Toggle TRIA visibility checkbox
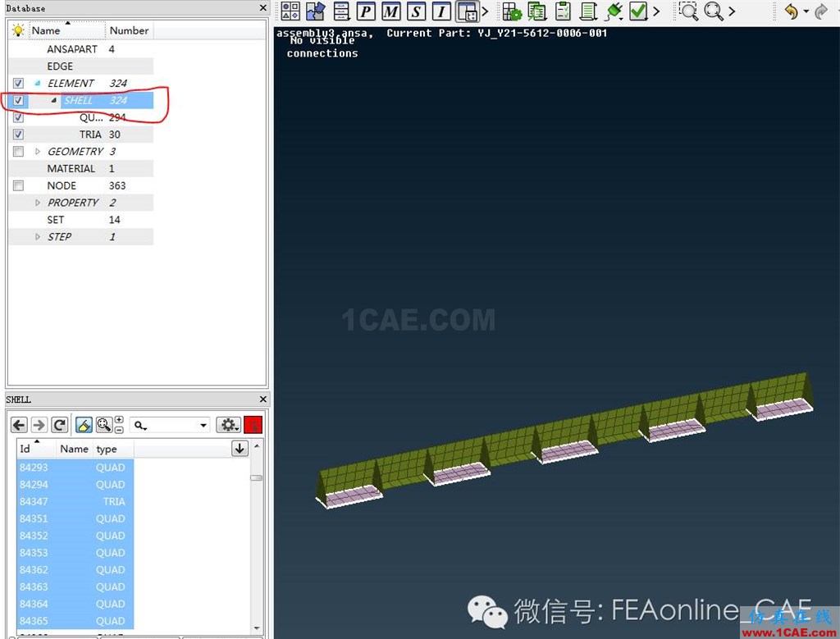Viewport: 840px width, 639px height. [18, 135]
